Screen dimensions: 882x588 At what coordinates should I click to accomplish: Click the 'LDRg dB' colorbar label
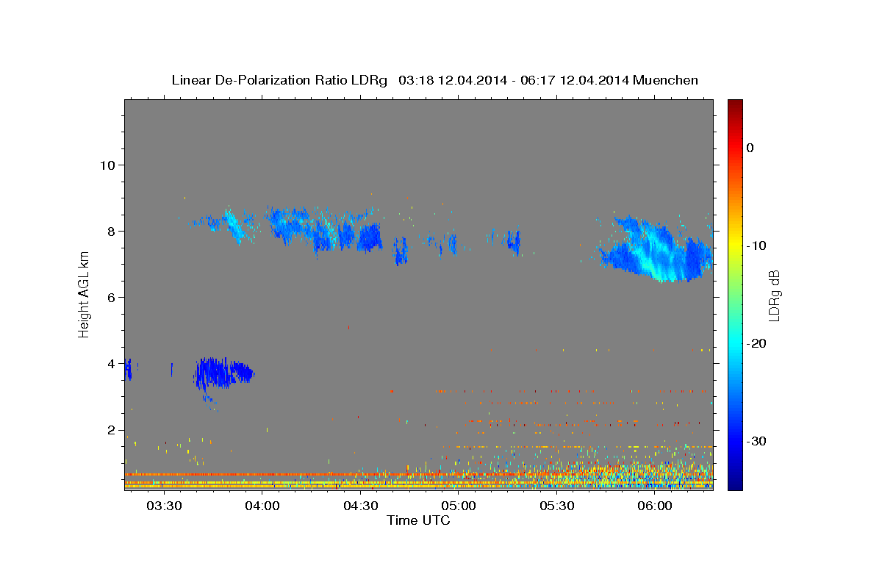(774, 295)
